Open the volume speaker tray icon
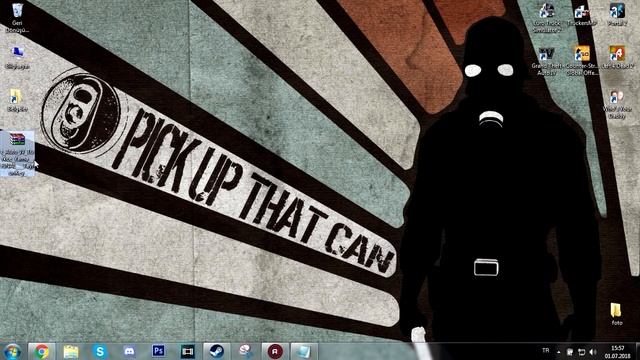This screenshot has width=640, height=360. point(593,352)
